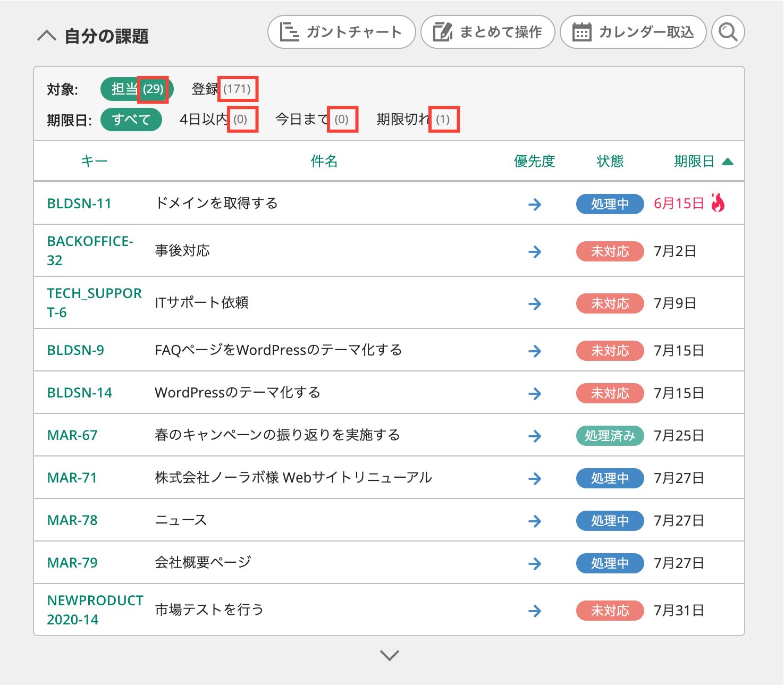Filter by 今日まで due date

[312, 119]
